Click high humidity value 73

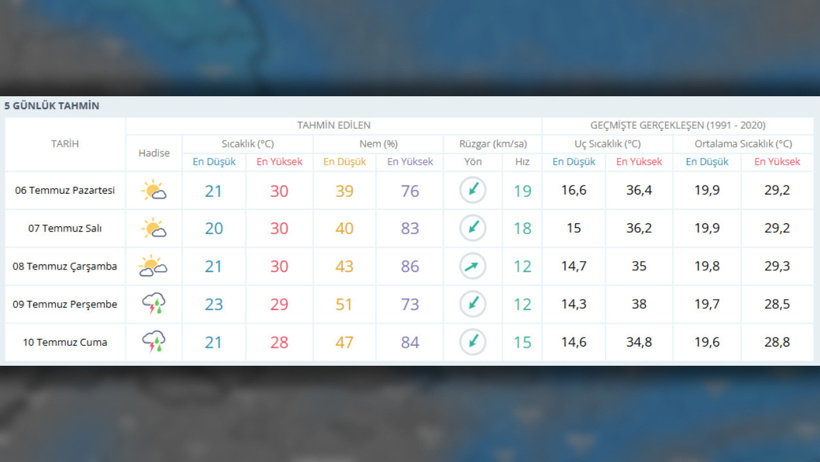click(410, 305)
